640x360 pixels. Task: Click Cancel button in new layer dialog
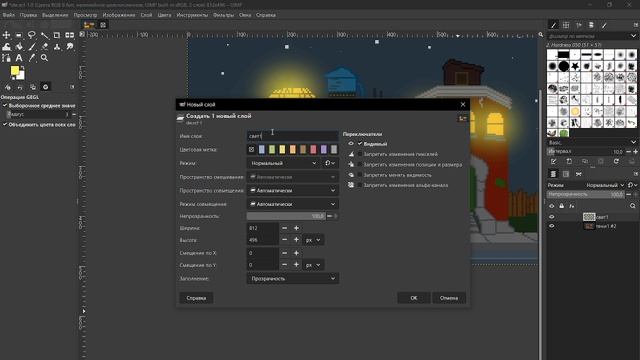click(x=449, y=298)
